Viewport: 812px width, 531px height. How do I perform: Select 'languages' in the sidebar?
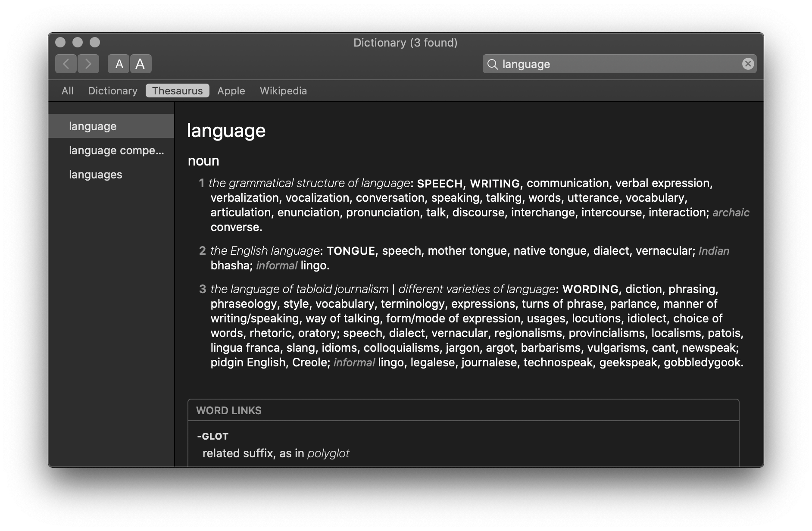tap(95, 174)
